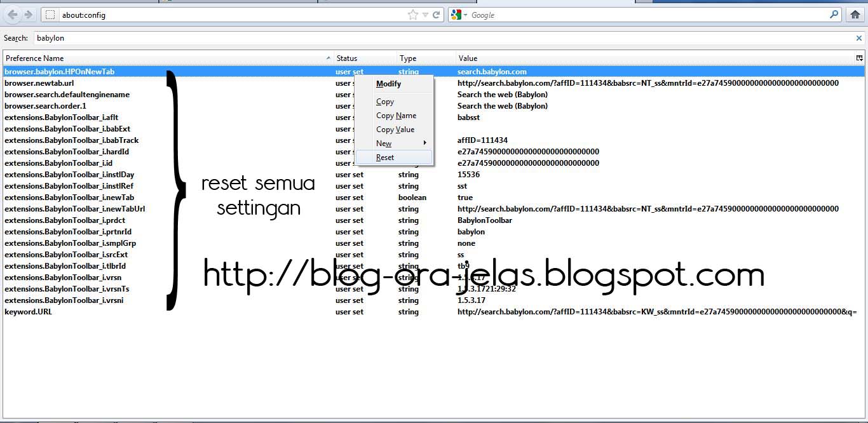
Task: Reload the page via refresh icon
Action: tap(437, 15)
